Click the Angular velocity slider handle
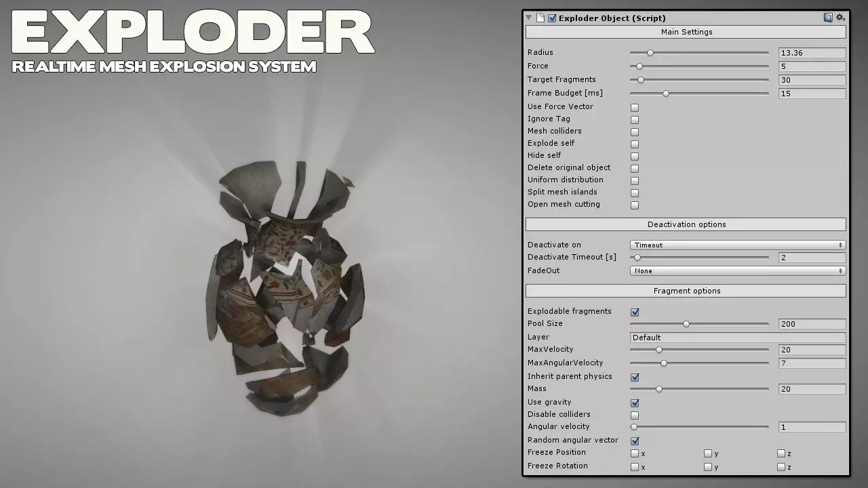 634,427
